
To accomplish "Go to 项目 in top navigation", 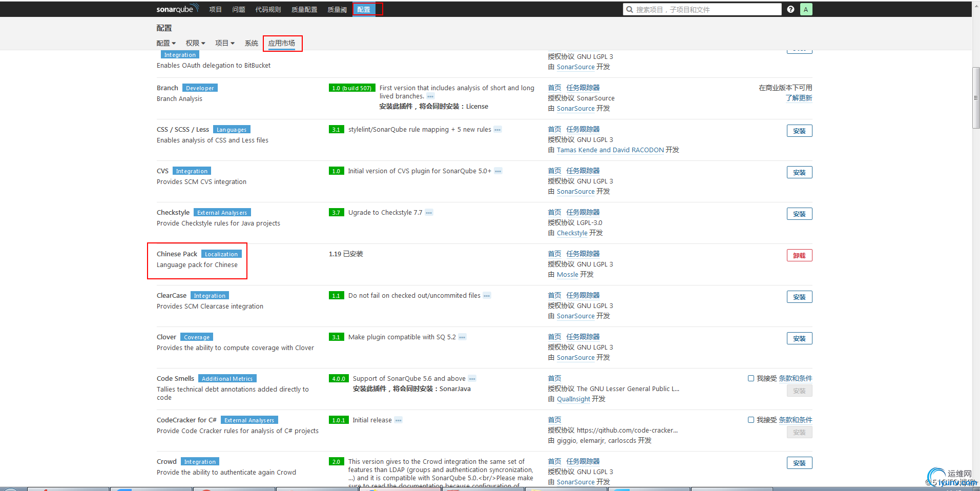I will (x=215, y=9).
